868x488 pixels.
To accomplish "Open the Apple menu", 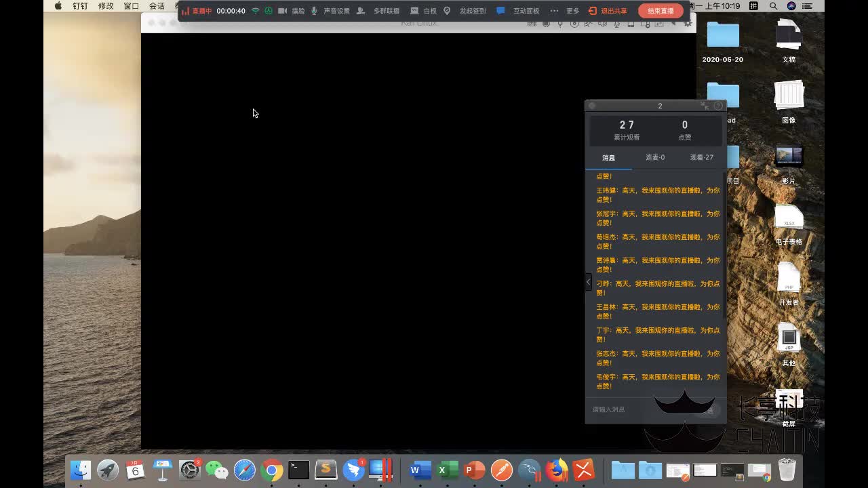I will [x=58, y=6].
